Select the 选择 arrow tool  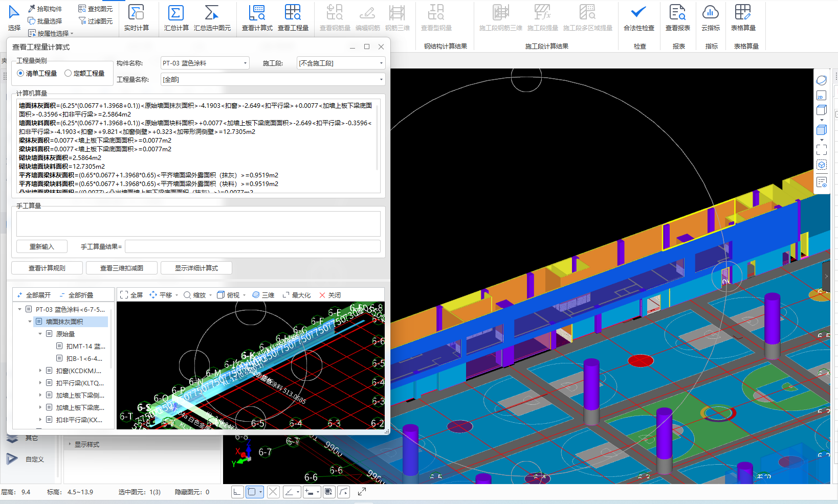click(x=14, y=18)
